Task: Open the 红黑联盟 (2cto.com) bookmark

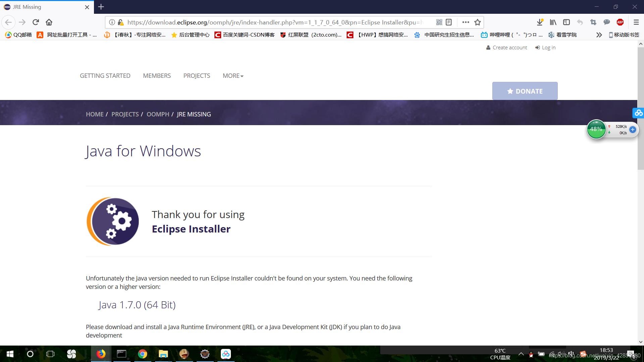Action: [x=311, y=35]
